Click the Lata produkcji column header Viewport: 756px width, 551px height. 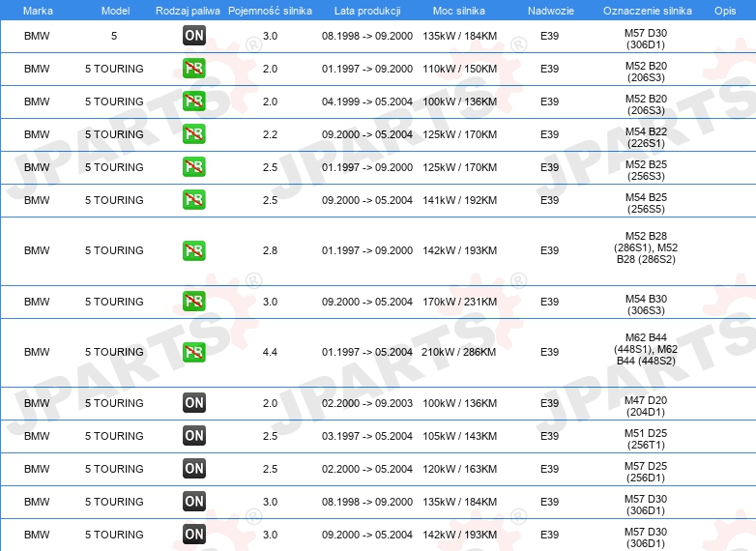point(367,11)
